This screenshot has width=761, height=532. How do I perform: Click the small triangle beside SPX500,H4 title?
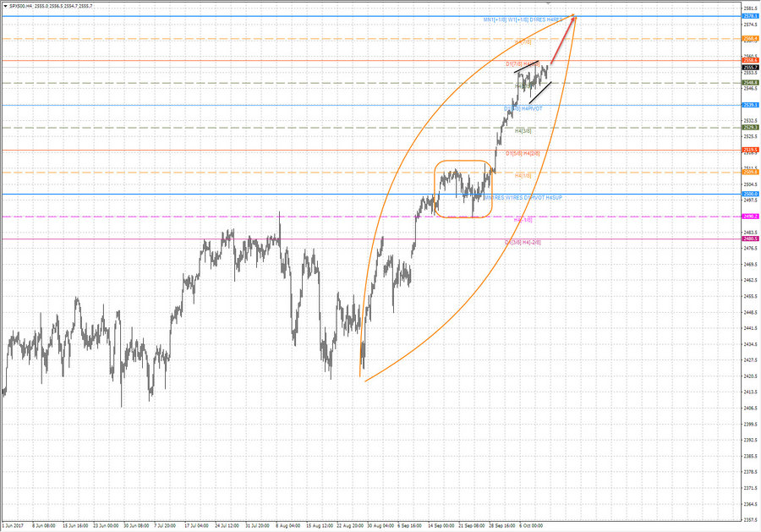coord(5,4)
